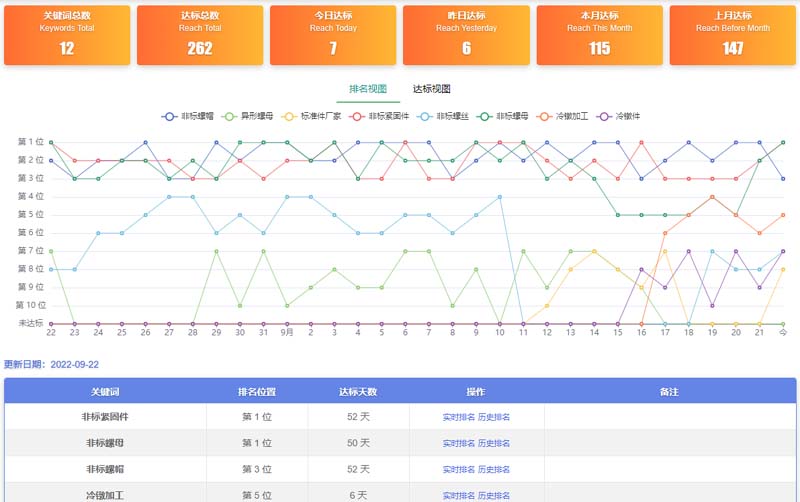Click the 冷镦件 purple legend marker
This screenshot has width=800, height=502.
(605, 116)
